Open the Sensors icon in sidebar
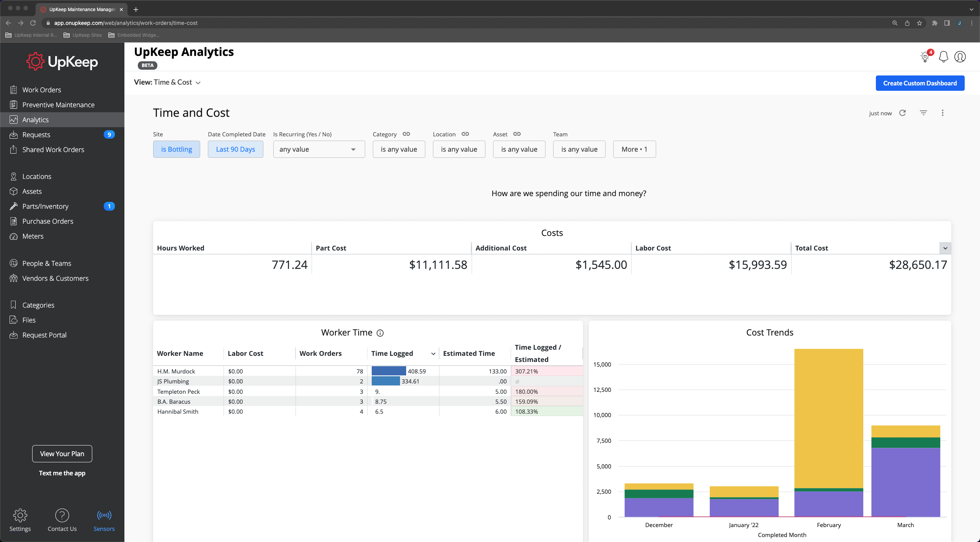Screen dimensions: 980x542 (x=104, y=516)
